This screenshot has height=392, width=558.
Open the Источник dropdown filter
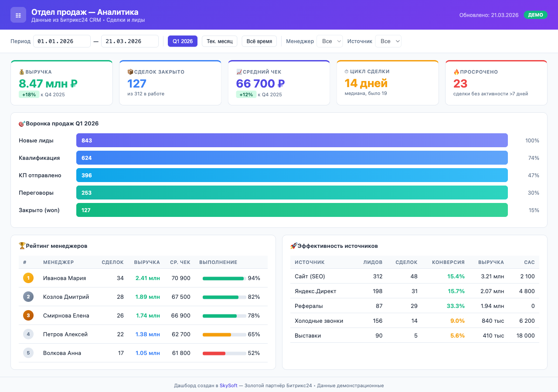click(388, 41)
